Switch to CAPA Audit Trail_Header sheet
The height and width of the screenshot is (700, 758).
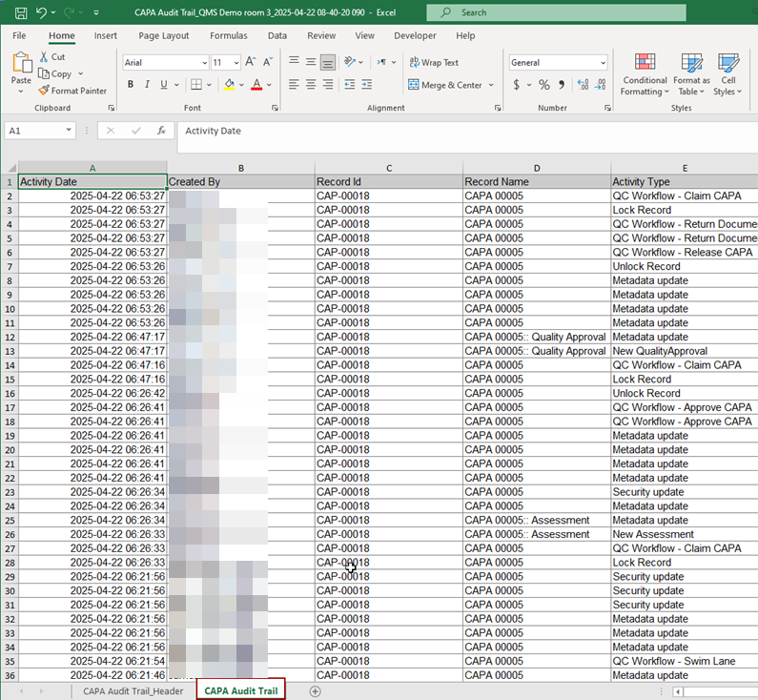133,690
